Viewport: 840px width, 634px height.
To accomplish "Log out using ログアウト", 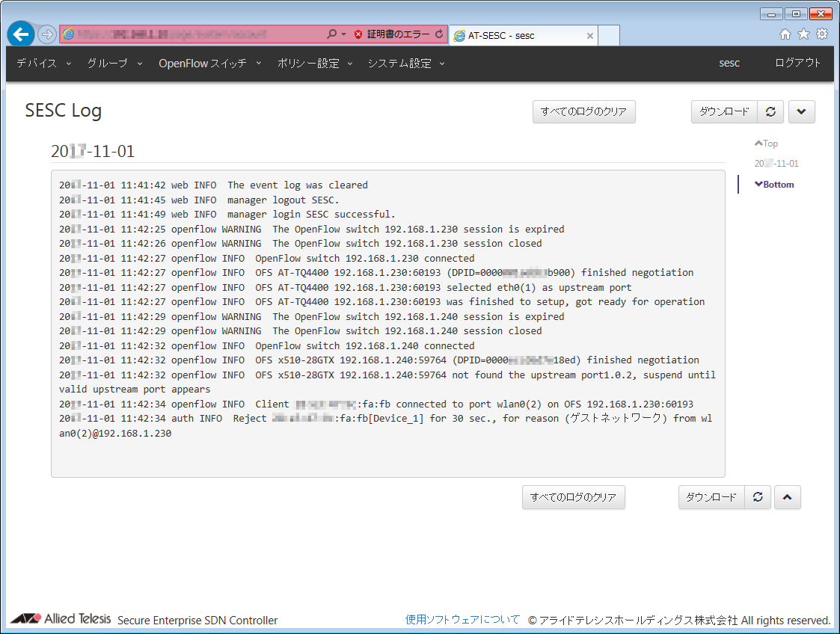I will coord(797,64).
